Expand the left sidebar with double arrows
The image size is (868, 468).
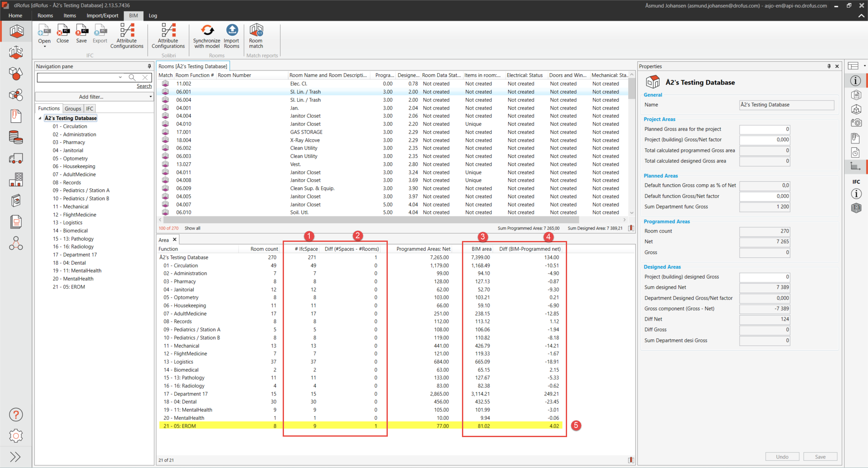point(16,457)
